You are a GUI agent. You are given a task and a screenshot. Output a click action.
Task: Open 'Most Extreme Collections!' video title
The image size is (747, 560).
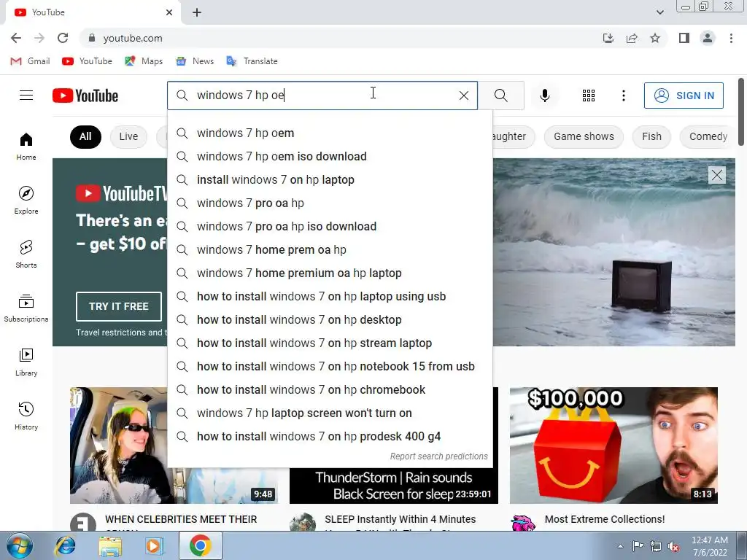(x=605, y=519)
